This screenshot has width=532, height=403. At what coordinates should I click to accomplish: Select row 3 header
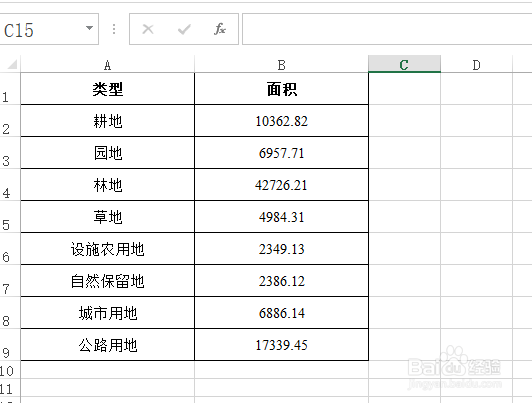tap(10, 153)
